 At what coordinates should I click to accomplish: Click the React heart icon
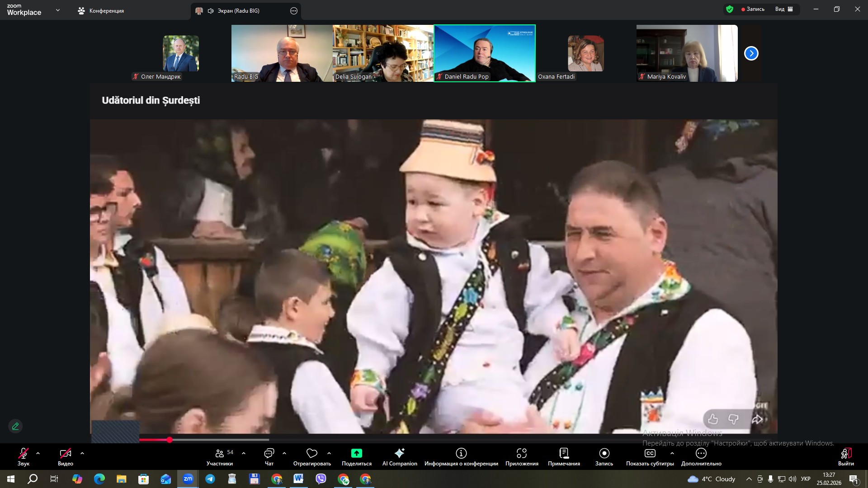[x=311, y=453]
